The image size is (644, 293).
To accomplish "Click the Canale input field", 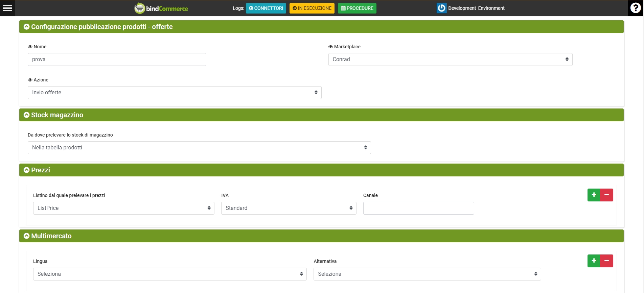I will pyautogui.click(x=418, y=208).
